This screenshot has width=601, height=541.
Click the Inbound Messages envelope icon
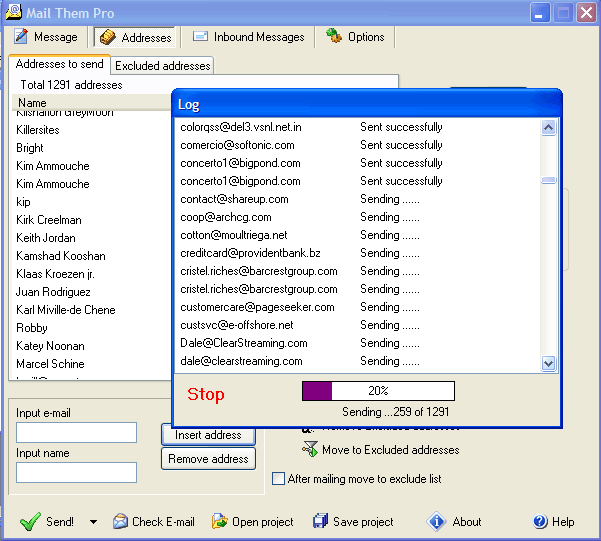coord(200,36)
